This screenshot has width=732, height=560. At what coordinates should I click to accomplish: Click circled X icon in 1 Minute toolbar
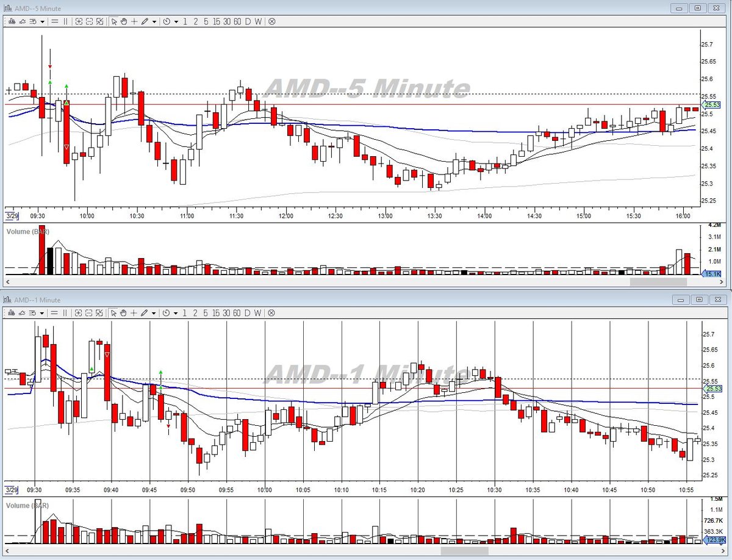click(271, 312)
